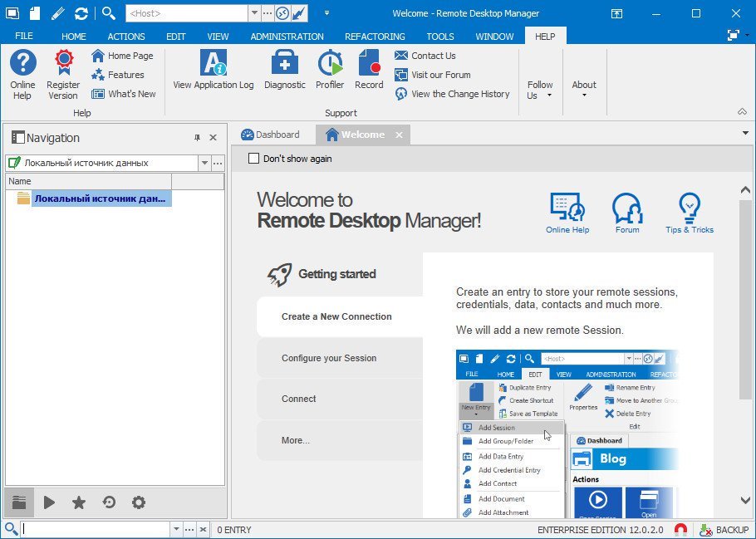The image size is (756, 539).
Task: Select the Favorites star in navigation panel
Action: (79, 502)
